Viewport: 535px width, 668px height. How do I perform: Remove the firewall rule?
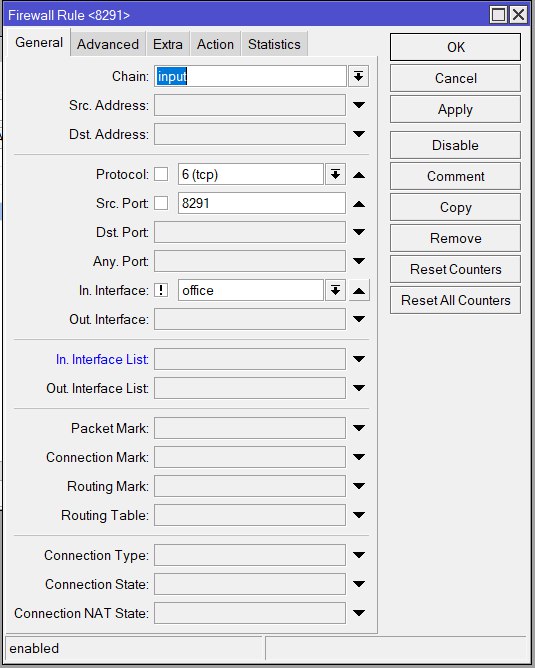pos(455,238)
